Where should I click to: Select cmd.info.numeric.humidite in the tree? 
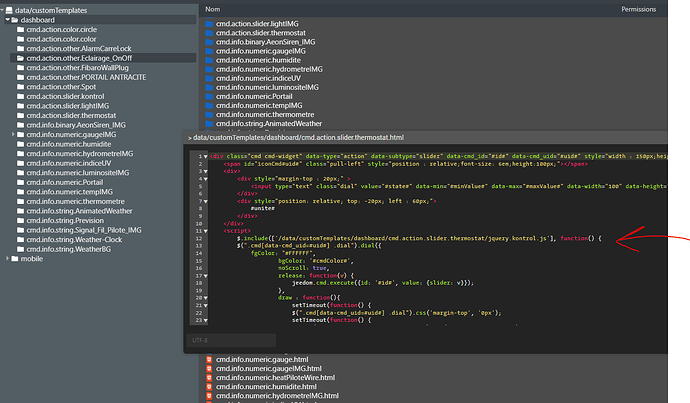(69, 144)
